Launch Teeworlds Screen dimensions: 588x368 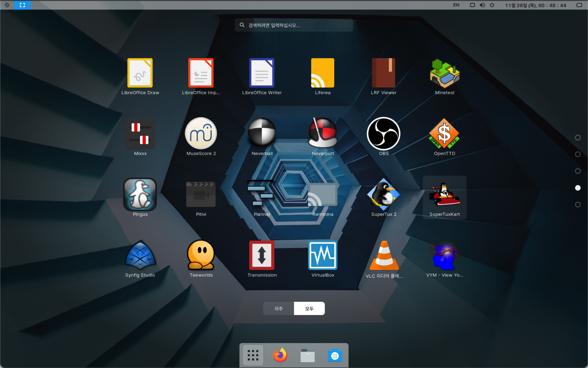pyautogui.click(x=201, y=259)
